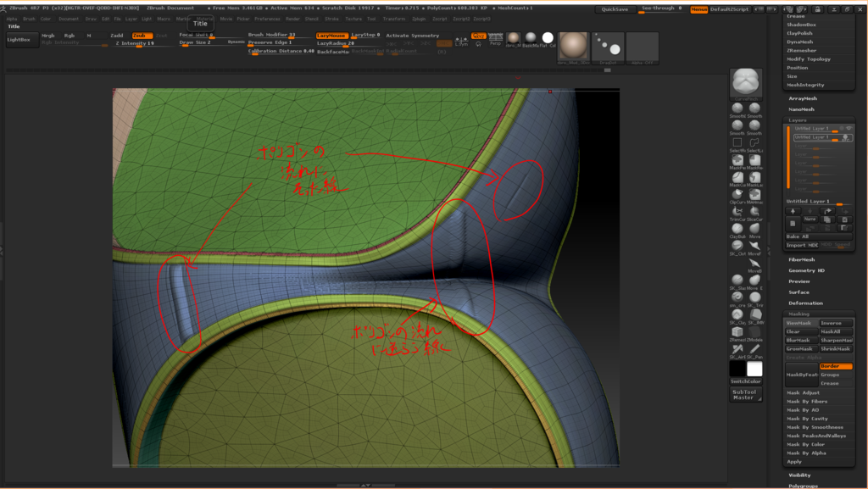
Task: Expand the FiberMesh section
Action: pyautogui.click(x=802, y=259)
